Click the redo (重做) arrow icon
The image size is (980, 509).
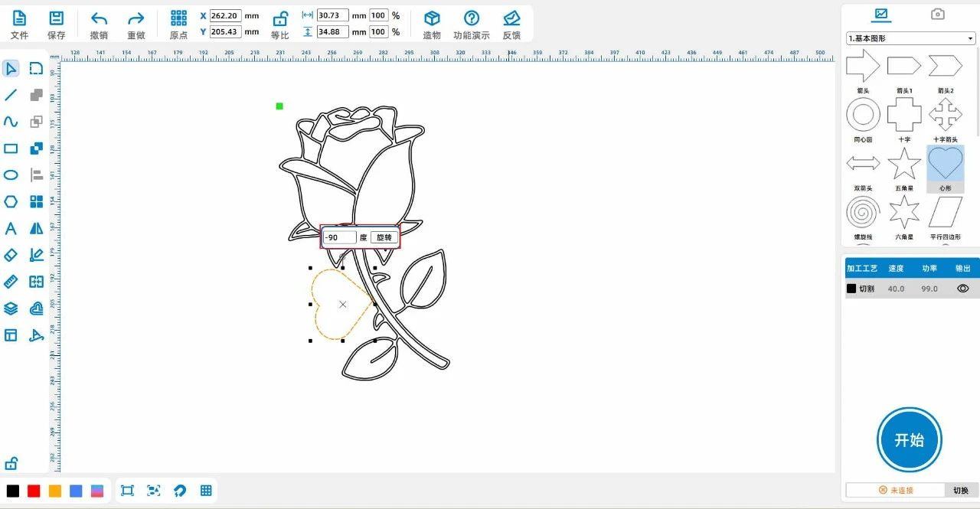point(136,19)
